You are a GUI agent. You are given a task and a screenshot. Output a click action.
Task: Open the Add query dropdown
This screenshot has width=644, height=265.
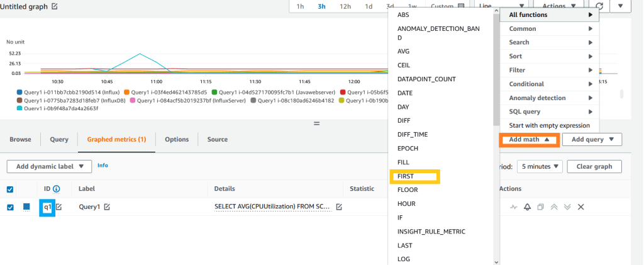(592, 140)
